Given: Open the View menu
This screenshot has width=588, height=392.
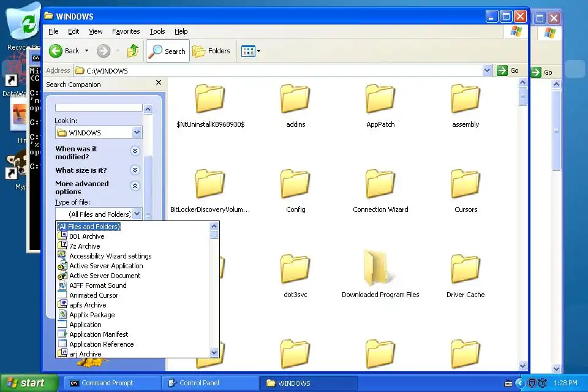Looking at the screenshot, I should pyautogui.click(x=96, y=31).
